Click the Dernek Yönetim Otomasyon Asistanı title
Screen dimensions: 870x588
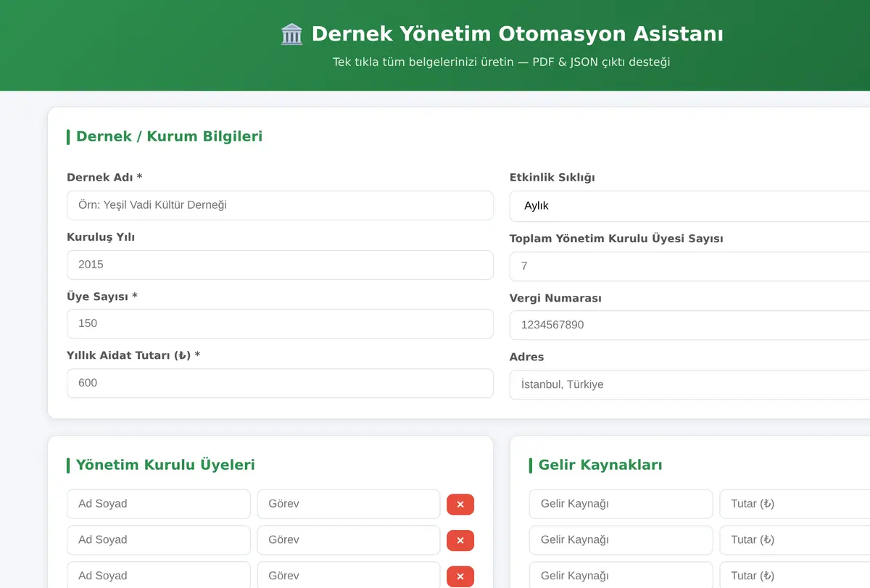tap(517, 34)
